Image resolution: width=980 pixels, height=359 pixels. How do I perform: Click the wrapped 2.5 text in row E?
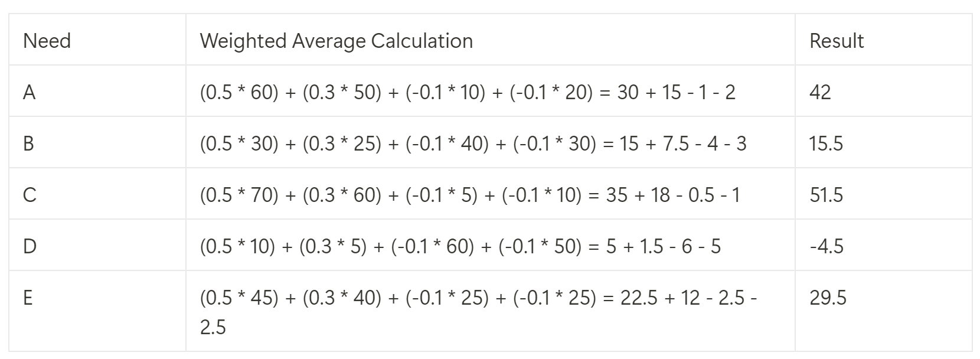213,327
